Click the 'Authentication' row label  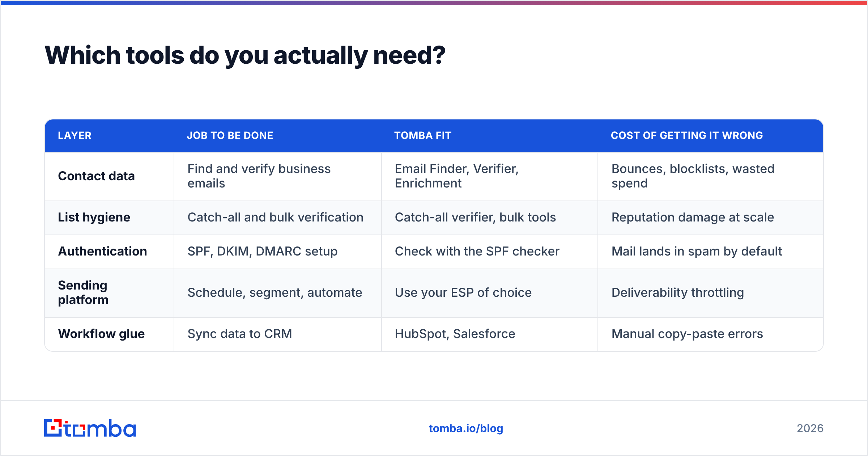click(x=102, y=252)
